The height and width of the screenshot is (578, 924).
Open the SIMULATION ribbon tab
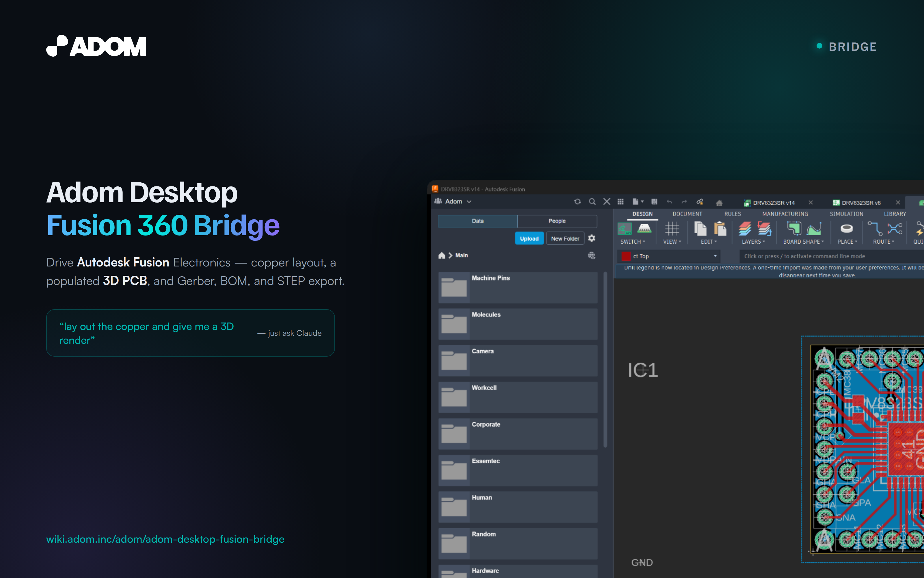tap(846, 214)
